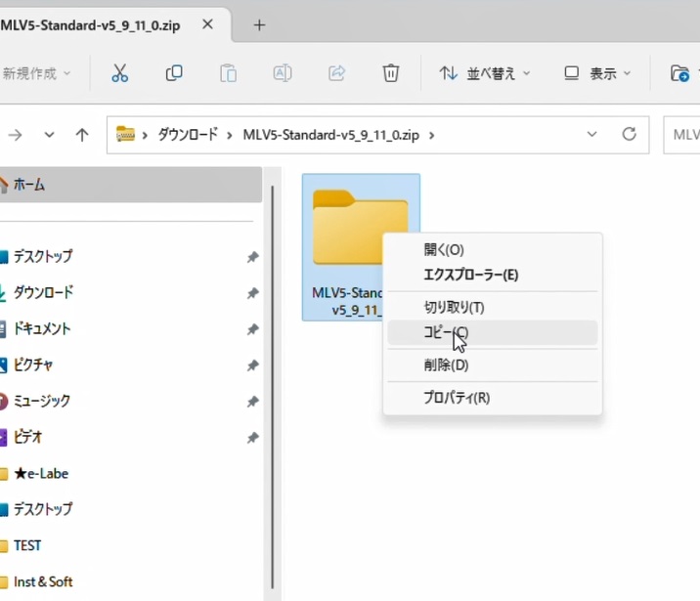The height and width of the screenshot is (601, 700).
Task: Unpin デスクトップ via its pin icon
Action: pos(253,257)
